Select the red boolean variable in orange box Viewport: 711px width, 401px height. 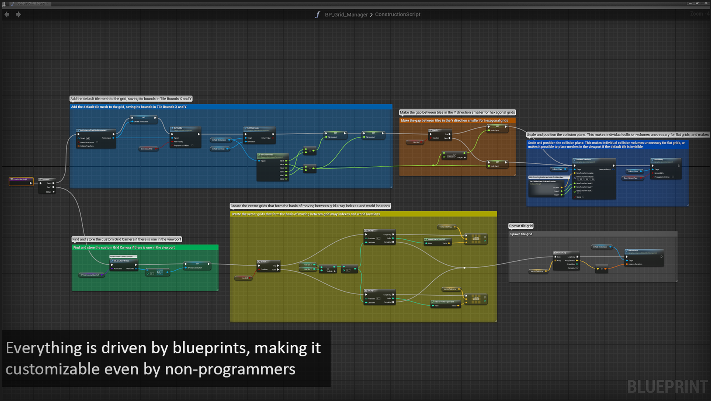[x=414, y=142]
